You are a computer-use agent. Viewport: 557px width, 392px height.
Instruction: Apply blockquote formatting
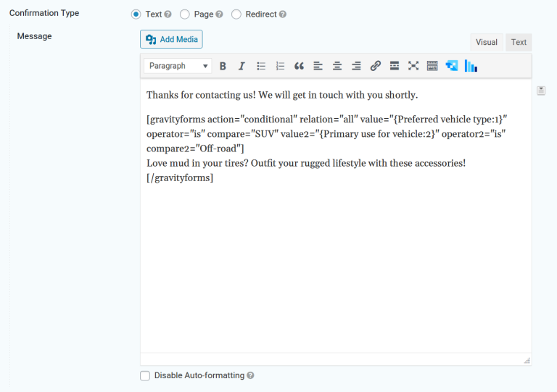click(299, 66)
